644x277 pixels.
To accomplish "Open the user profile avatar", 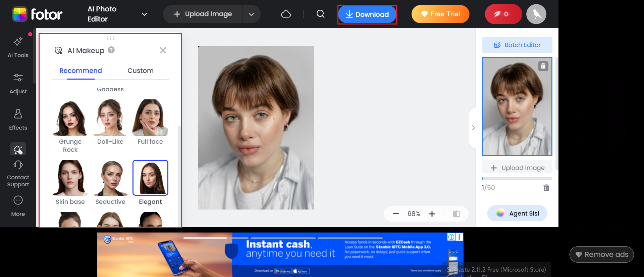I will click(x=536, y=14).
